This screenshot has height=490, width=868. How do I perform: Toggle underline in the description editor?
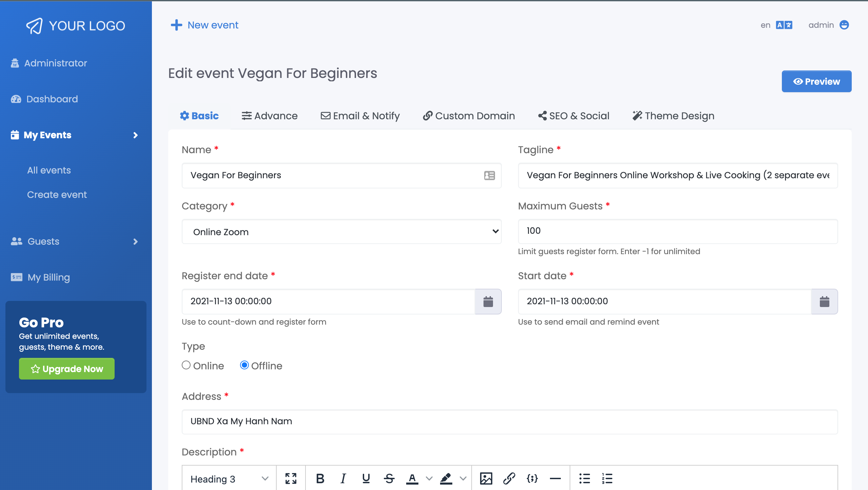pyautogui.click(x=366, y=479)
